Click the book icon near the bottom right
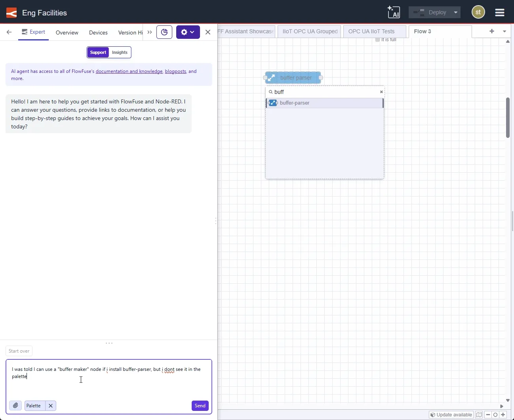Screen dimensions: 514x420 click(x=479, y=414)
